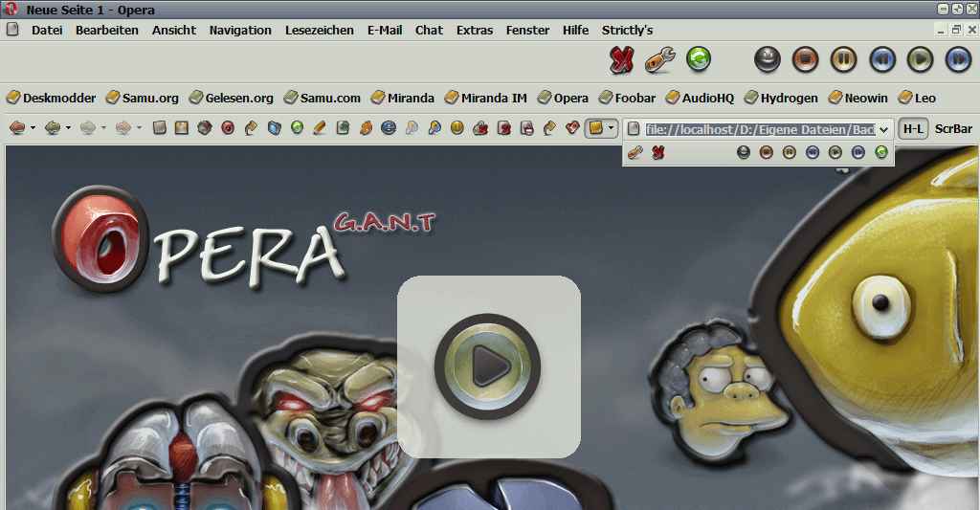Open the red back arrow history dropdown

[x=33, y=129]
